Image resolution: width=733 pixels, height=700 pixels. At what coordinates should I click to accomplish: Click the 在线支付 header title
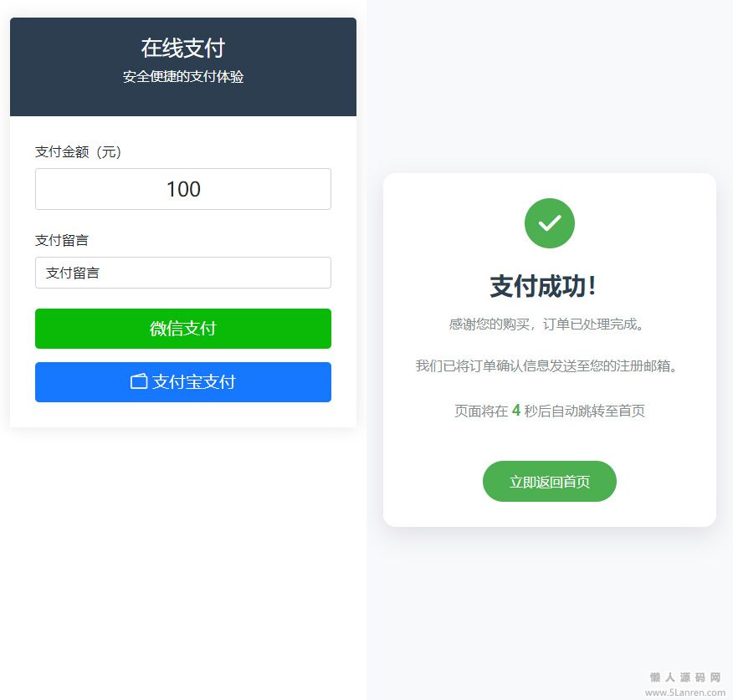tap(183, 49)
